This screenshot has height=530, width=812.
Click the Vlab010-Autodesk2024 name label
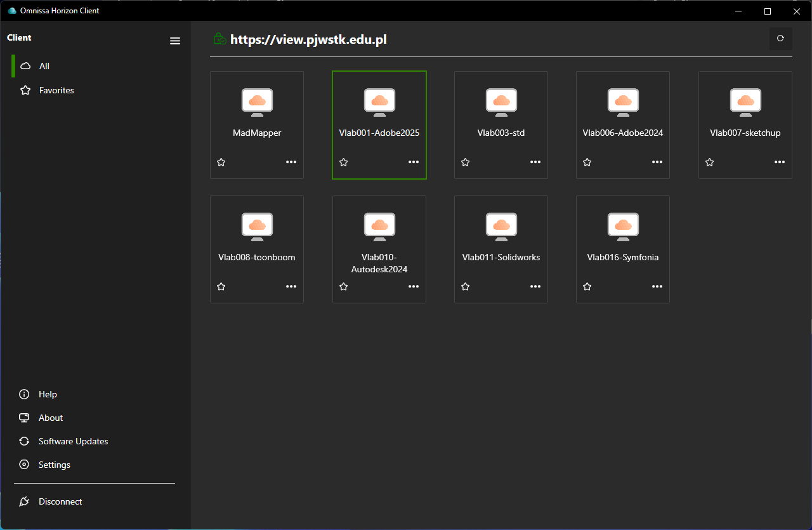(x=379, y=263)
